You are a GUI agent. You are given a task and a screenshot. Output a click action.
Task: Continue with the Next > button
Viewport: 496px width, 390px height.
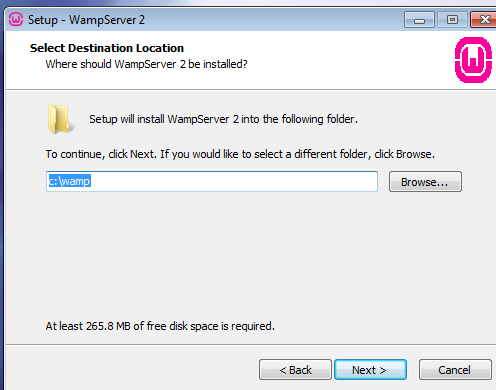point(370,370)
